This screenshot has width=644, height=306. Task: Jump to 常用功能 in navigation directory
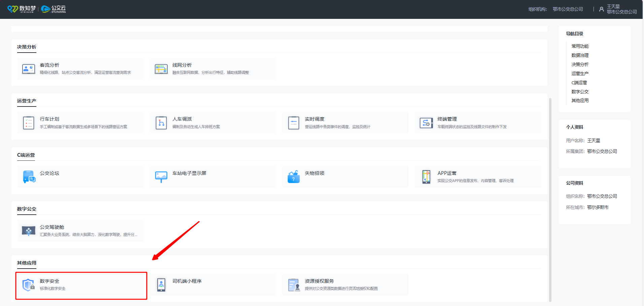pos(580,46)
